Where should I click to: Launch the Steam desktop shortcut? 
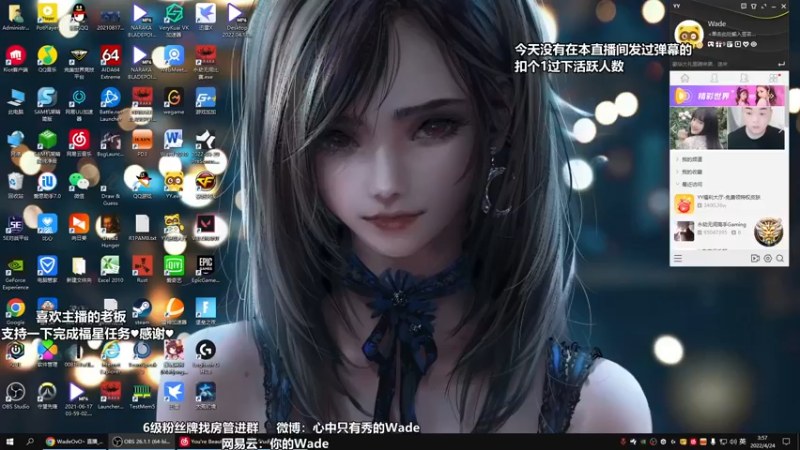pos(142,312)
